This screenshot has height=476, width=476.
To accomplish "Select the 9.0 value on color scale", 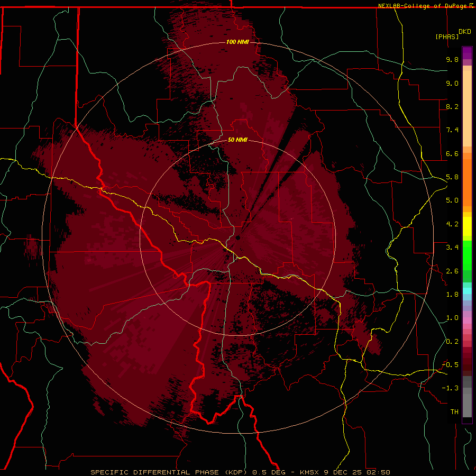I will click(x=452, y=83).
